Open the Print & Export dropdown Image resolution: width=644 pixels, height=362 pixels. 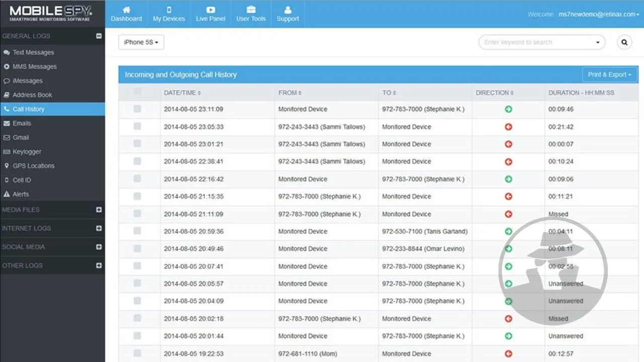(610, 74)
